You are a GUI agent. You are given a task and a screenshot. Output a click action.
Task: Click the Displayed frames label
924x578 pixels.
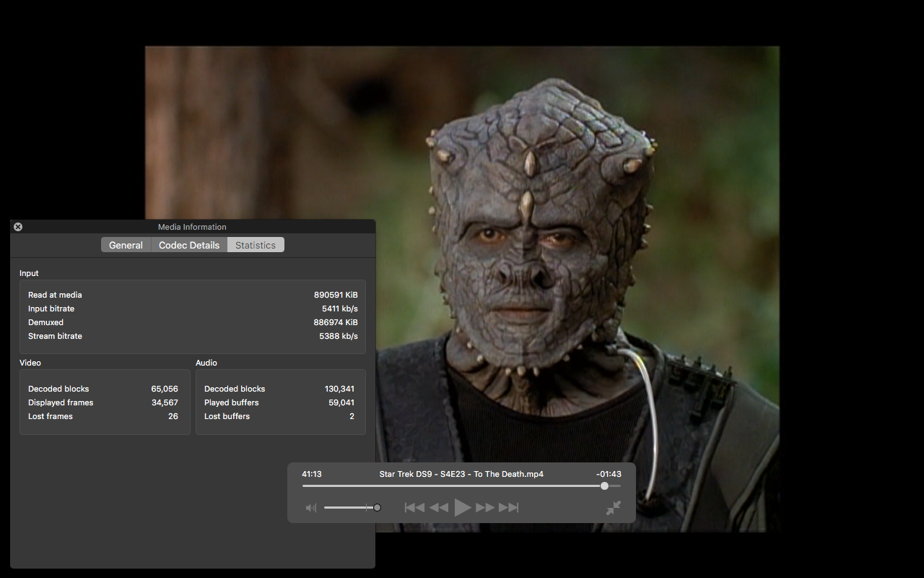click(x=61, y=402)
